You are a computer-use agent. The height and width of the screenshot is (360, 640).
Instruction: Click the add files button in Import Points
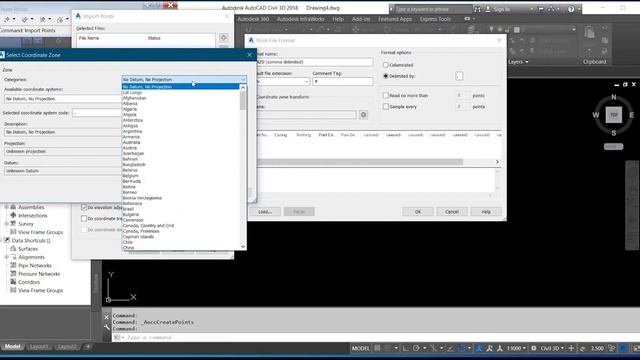click(x=223, y=38)
